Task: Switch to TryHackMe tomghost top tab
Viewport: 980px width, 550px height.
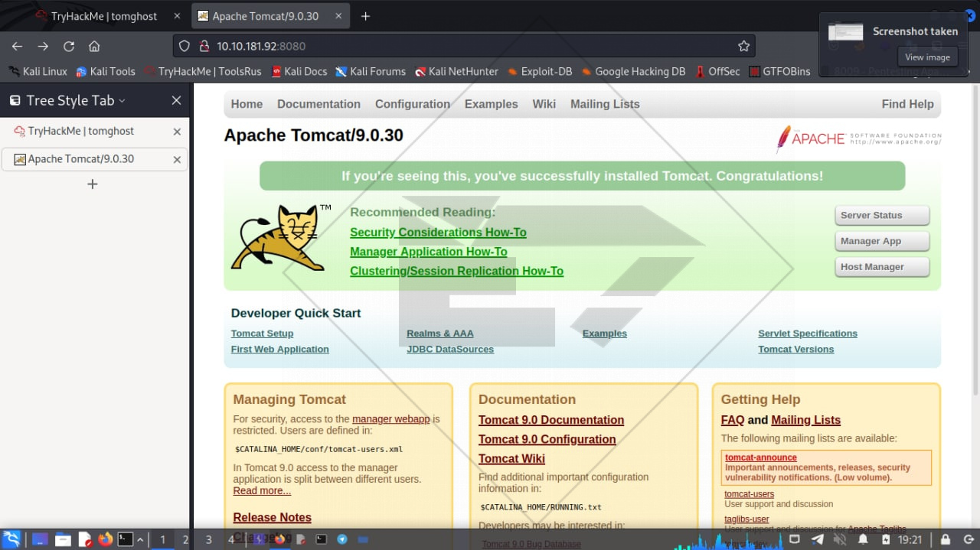Action: click(103, 16)
